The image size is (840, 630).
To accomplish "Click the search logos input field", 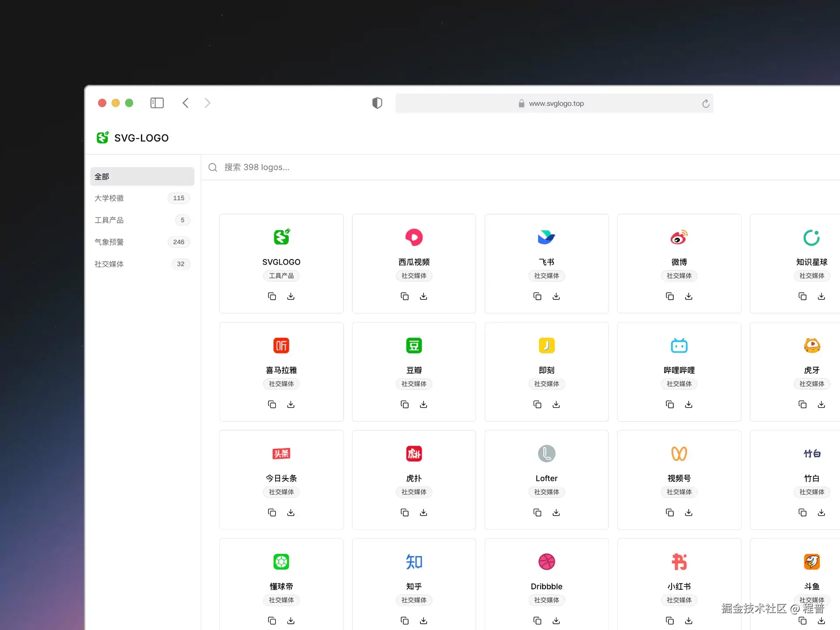I will (306, 167).
